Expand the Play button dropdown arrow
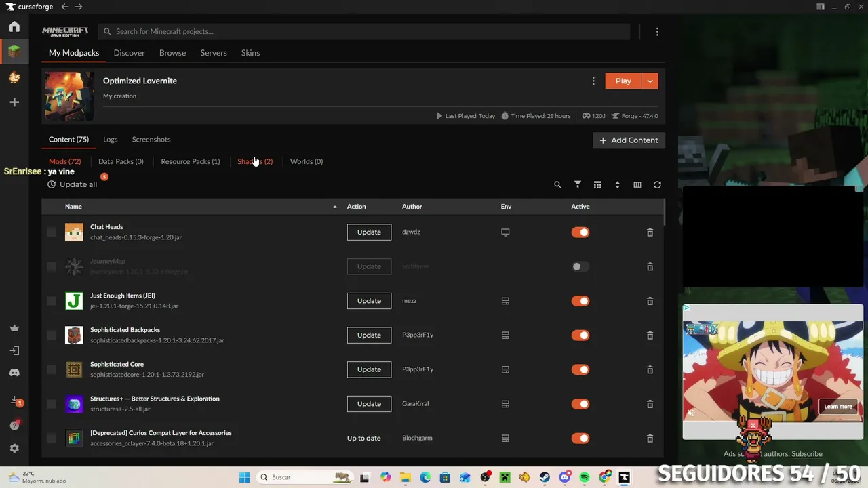 (650, 81)
